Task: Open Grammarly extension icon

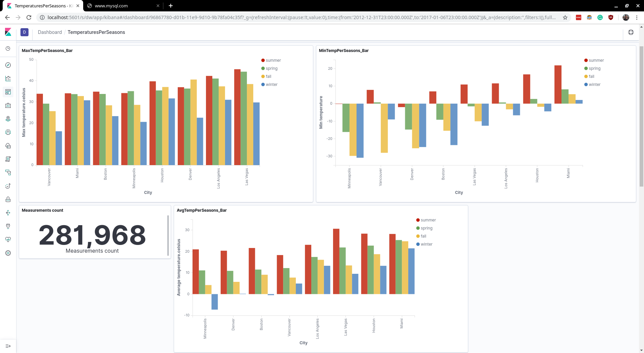Action: coord(600,17)
